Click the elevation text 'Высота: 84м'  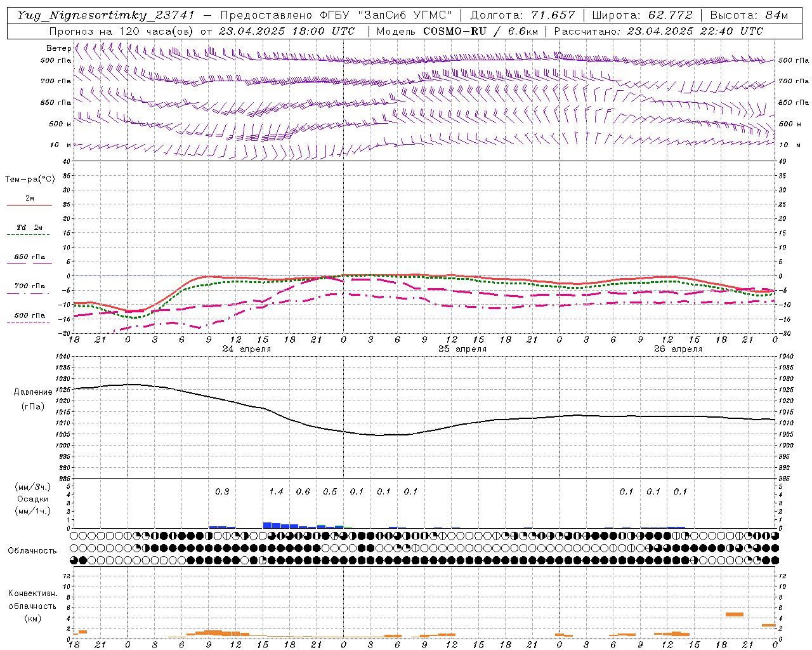point(749,15)
